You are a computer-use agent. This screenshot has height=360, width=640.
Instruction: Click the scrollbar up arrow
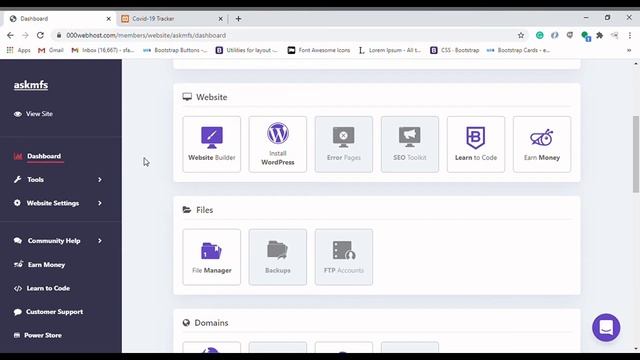pyautogui.click(x=636, y=64)
